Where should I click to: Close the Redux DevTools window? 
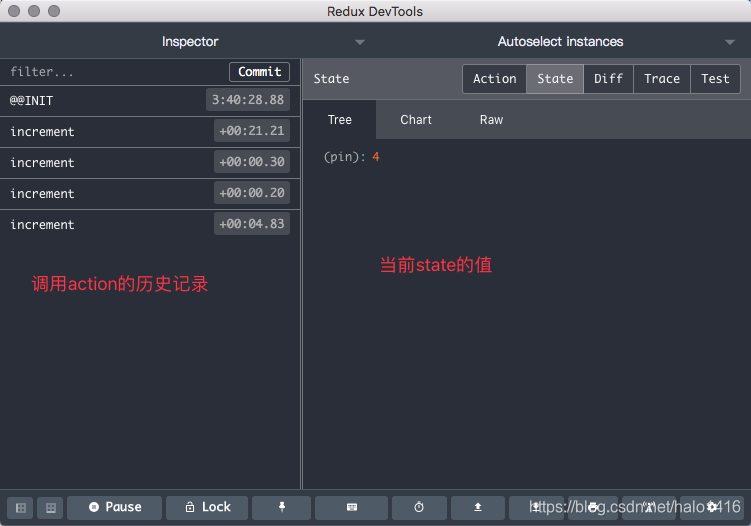14,11
